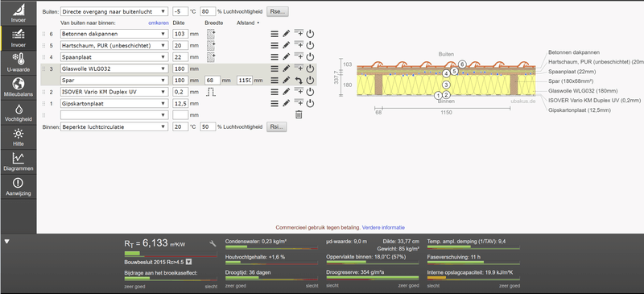Disable the Hartschaum PUR layer power toggle

click(x=310, y=45)
